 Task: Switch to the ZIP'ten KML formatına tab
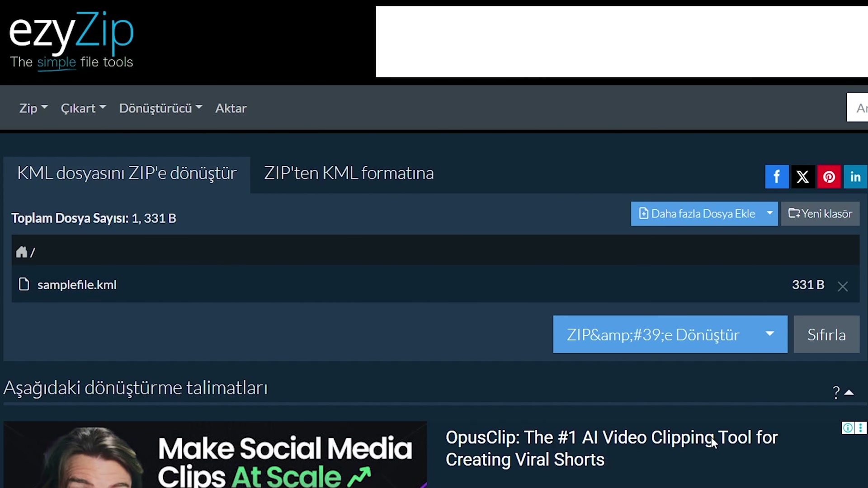tap(348, 173)
